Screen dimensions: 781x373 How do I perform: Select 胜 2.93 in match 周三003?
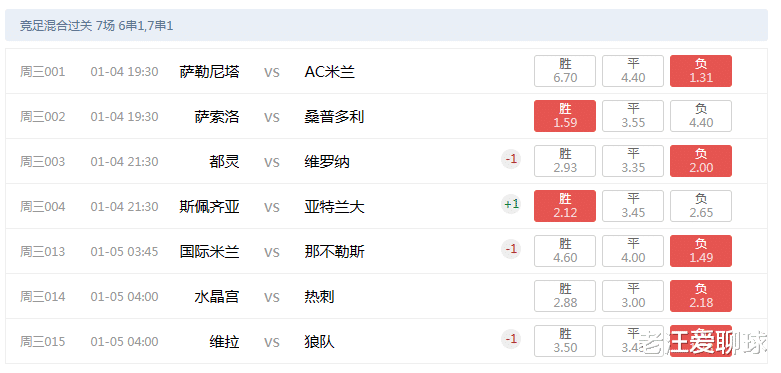pos(565,161)
